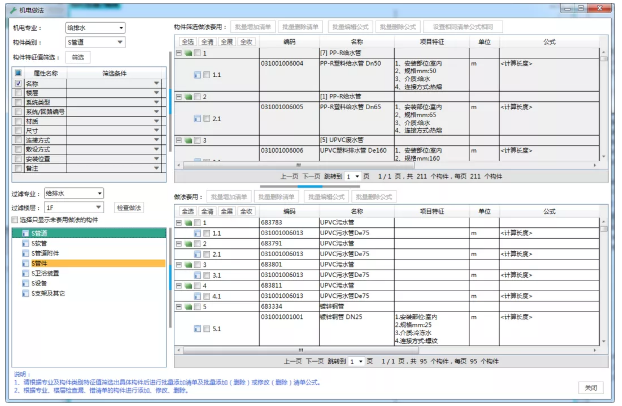Click 上一页 under the lower table
Image resolution: width=622 pixels, height=406 pixels.
click(292, 361)
